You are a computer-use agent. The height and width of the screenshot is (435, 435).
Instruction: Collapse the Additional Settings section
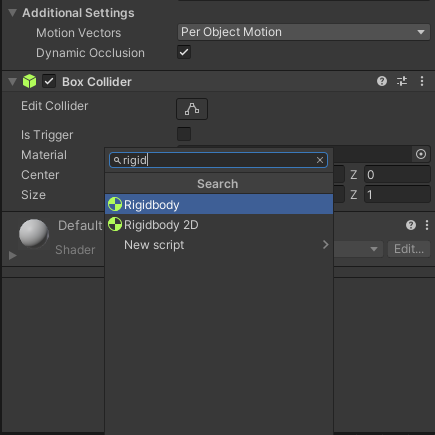[12, 13]
